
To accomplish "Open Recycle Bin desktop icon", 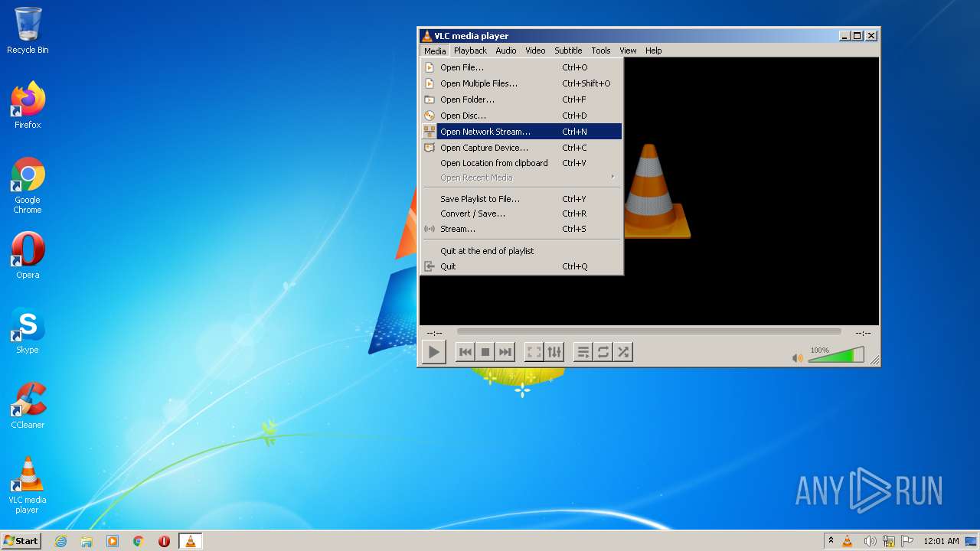I will (x=28, y=31).
